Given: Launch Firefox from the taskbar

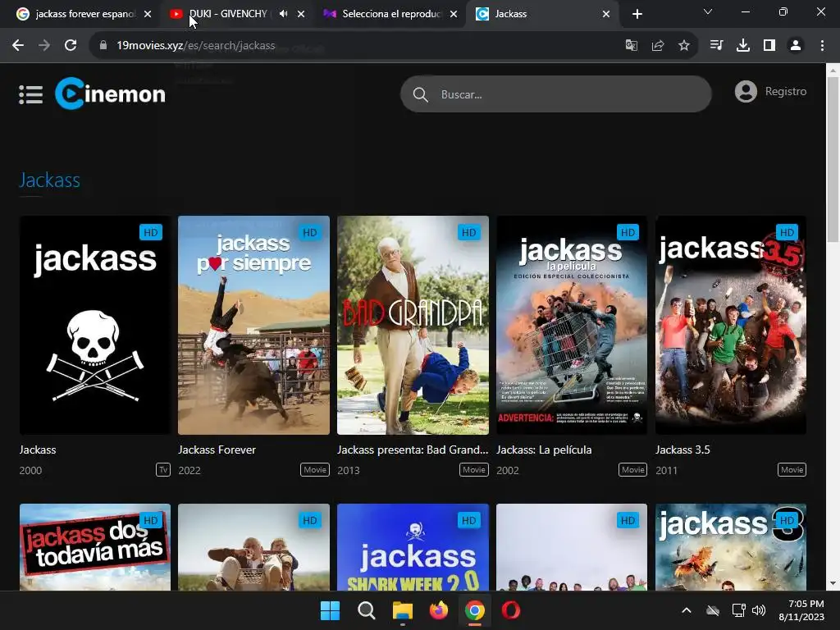Looking at the screenshot, I should pos(439,610).
